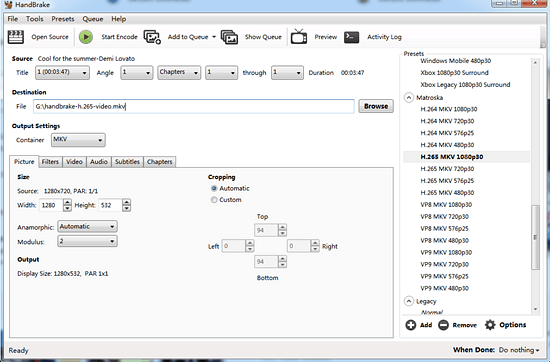Collapse the Legacy preset group

point(409,301)
